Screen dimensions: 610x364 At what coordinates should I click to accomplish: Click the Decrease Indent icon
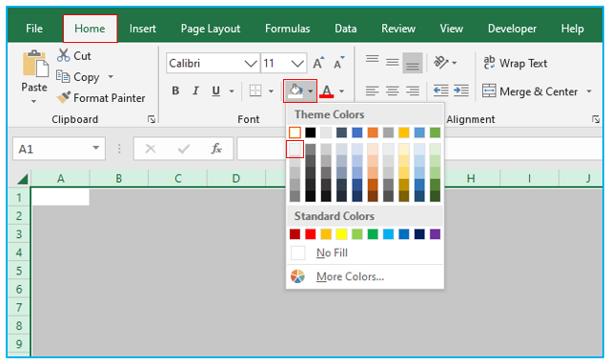coord(440,91)
